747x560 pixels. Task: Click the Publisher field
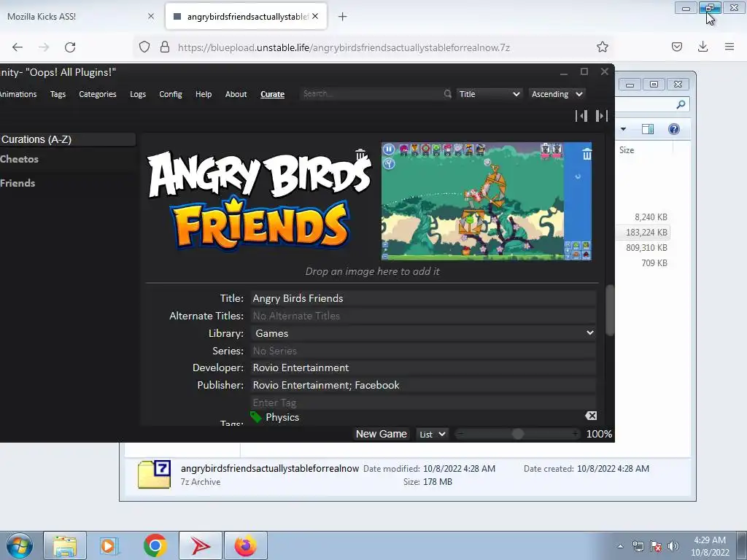click(424, 385)
